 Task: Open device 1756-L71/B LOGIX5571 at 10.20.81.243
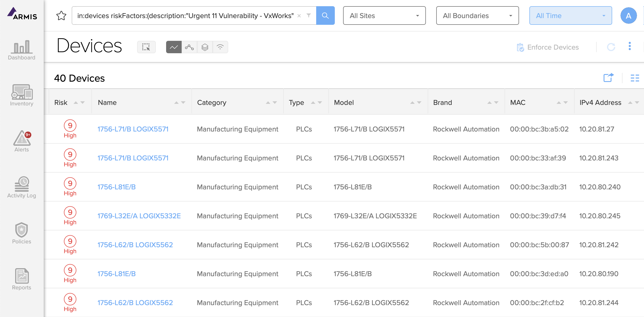point(133,158)
